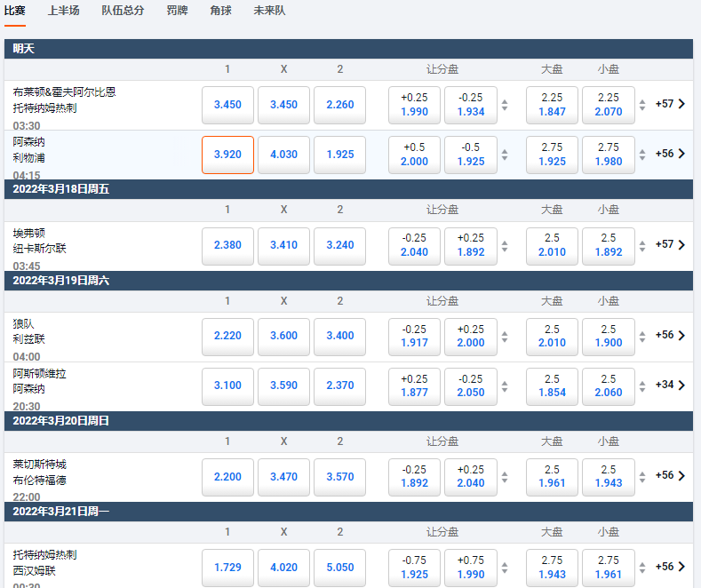Choose under 2.5 at 2.060 for 阿斯顿维拉 match
This screenshot has height=588, width=701.
click(x=609, y=386)
